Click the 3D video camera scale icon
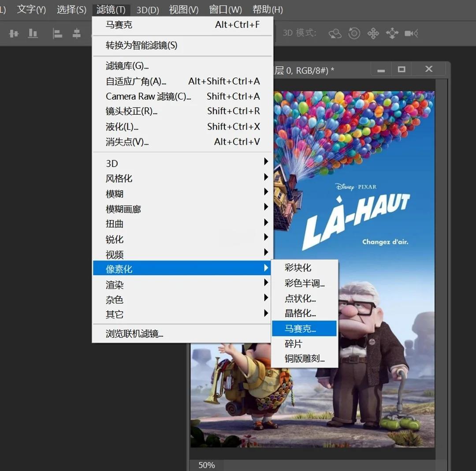Image resolution: width=476 pixels, height=471 pixels. click(411, 34)
